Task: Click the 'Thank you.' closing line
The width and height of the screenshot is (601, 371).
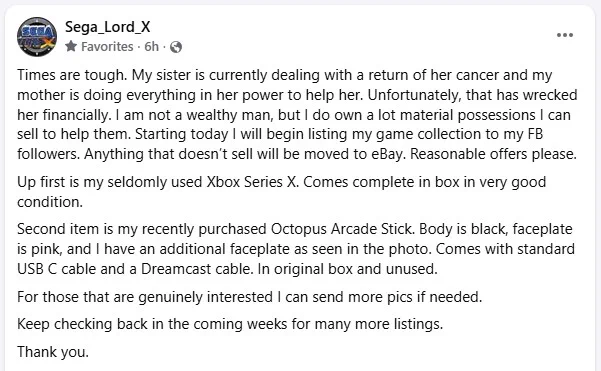Action: pyautogui.click(x=53, y=352)
